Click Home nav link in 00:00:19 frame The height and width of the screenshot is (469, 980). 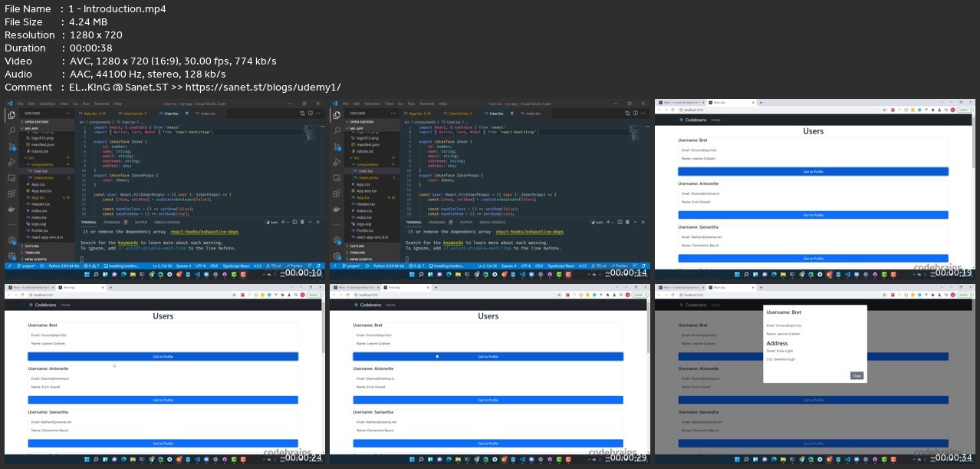click(715, 120)
